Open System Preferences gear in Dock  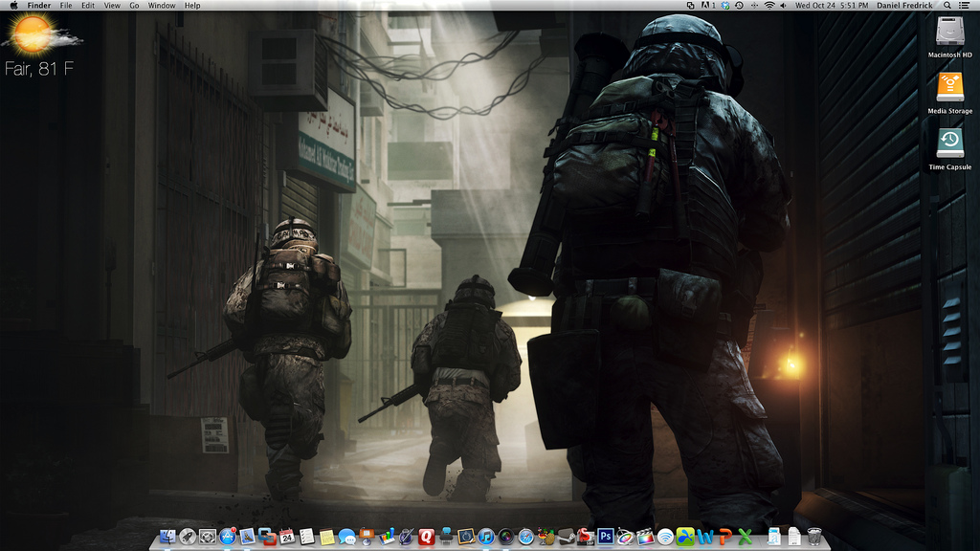tap(208, 537)
